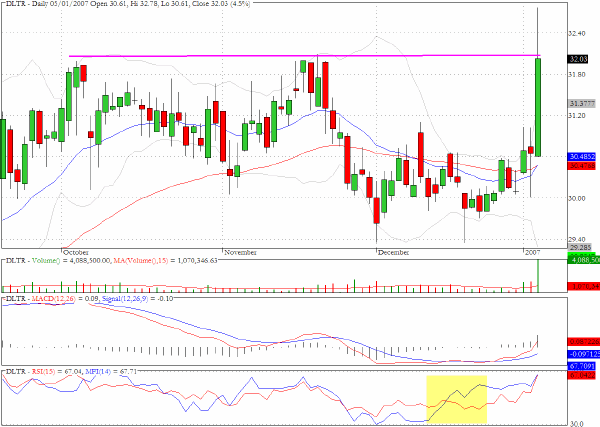Click the 2007 date axis label
This screenshot has height=427, width=600.
coord(532,253)
